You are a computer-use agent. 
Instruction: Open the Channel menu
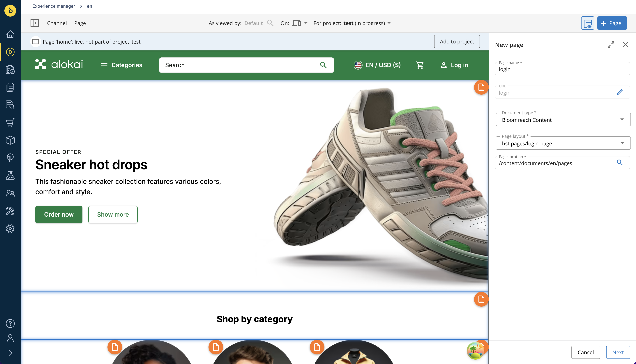pos(57,23)
